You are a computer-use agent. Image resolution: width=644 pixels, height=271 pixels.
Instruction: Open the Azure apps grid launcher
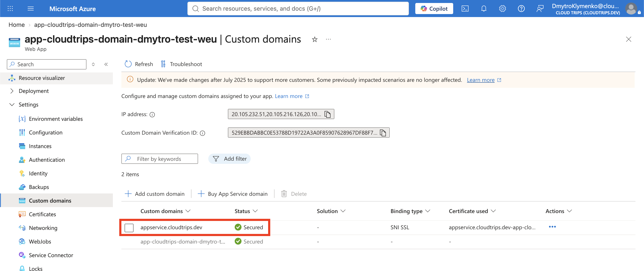click(x=10, y=9)
